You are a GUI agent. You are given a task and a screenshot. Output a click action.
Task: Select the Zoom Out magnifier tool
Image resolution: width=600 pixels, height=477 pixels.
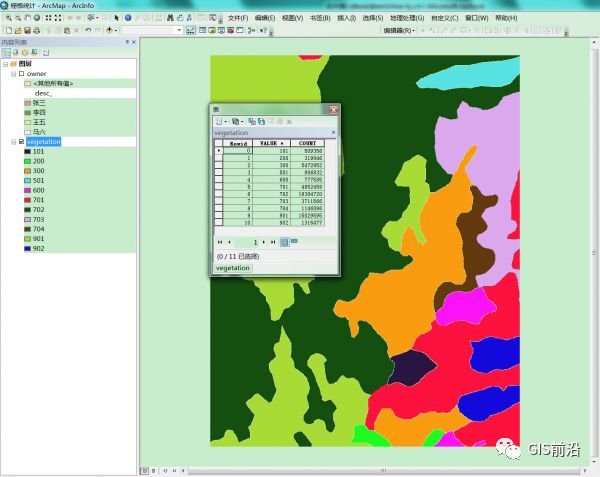click(18, 18)
